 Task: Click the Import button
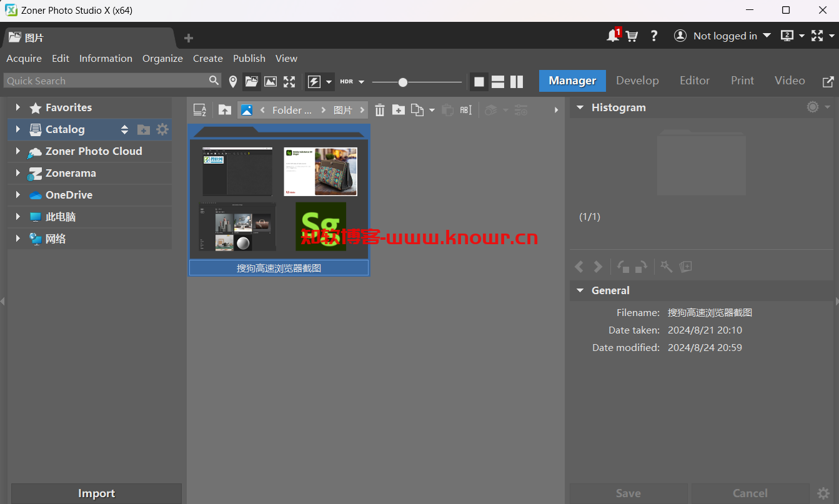(96, 493)
